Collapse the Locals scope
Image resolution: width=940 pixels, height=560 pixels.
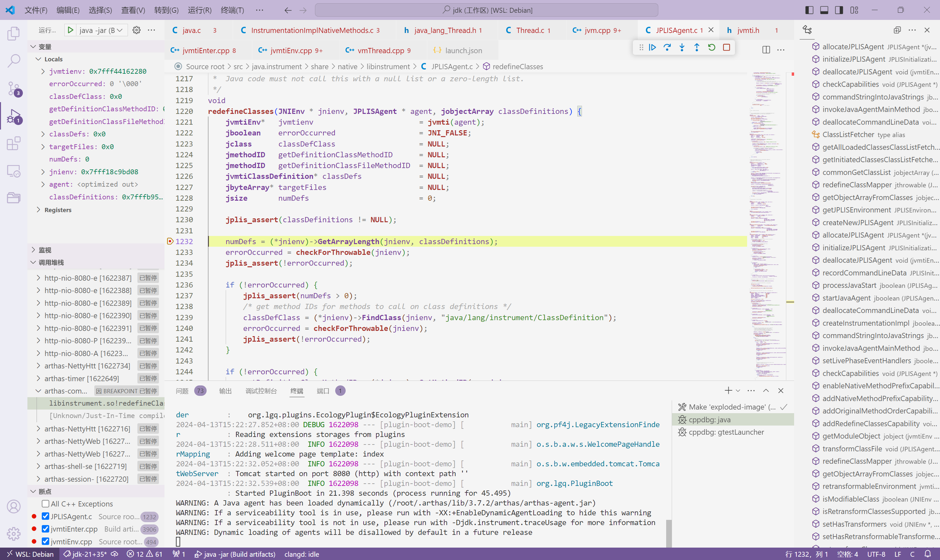(x=38, y=59)
